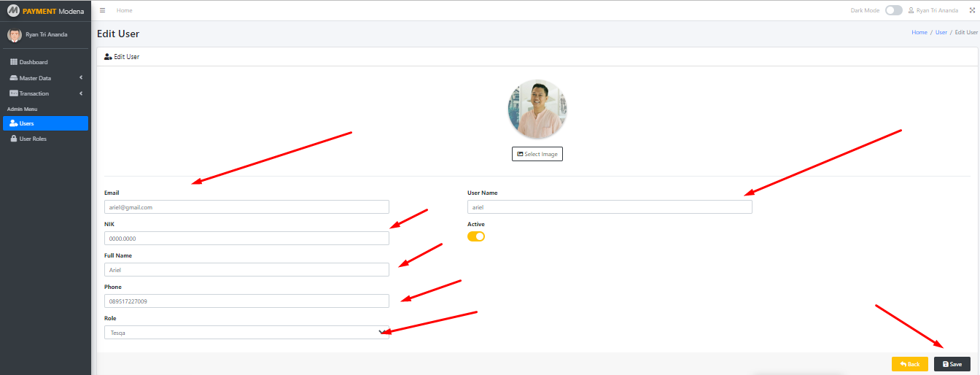This screenshot has height=375, width=980.
Task: Click the Payment Modena logo icon
Action: tap(12, 11)
